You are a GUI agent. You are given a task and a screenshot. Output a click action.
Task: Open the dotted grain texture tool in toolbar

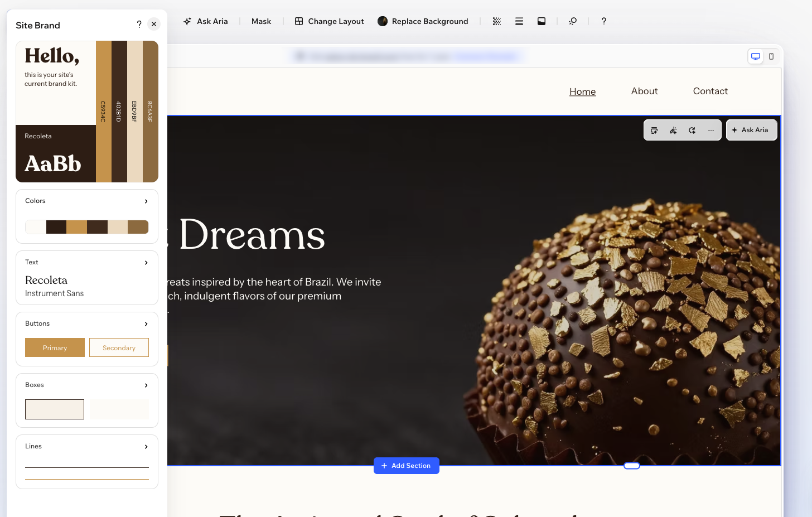point(497,21)
